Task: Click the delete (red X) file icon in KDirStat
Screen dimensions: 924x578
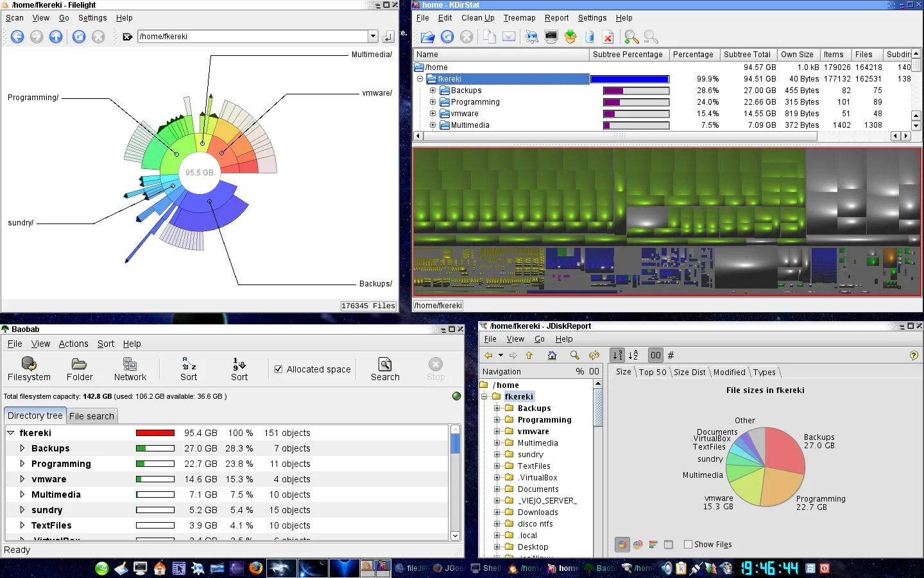Action: coord(608,37)
